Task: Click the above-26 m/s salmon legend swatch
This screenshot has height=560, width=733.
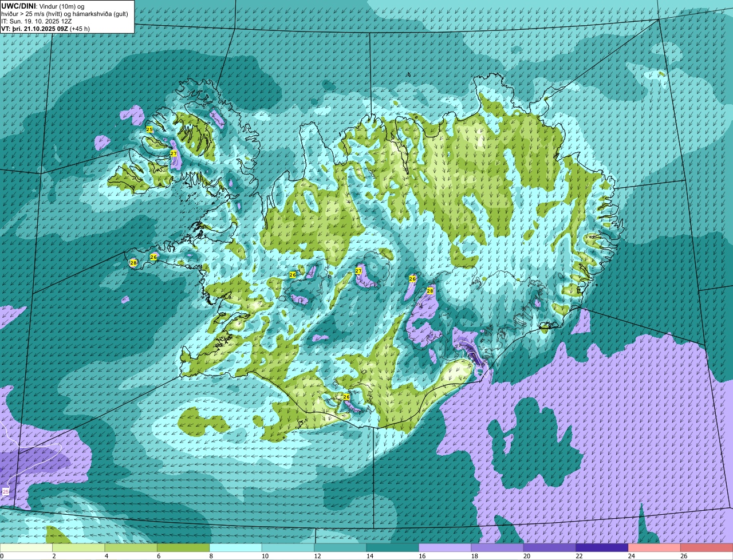Action: coord(707,547)
